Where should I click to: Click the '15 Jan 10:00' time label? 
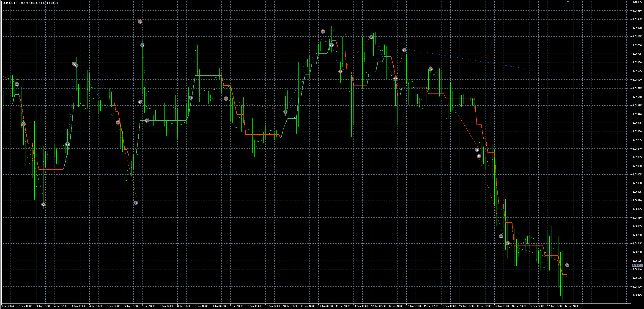point(449,306)
